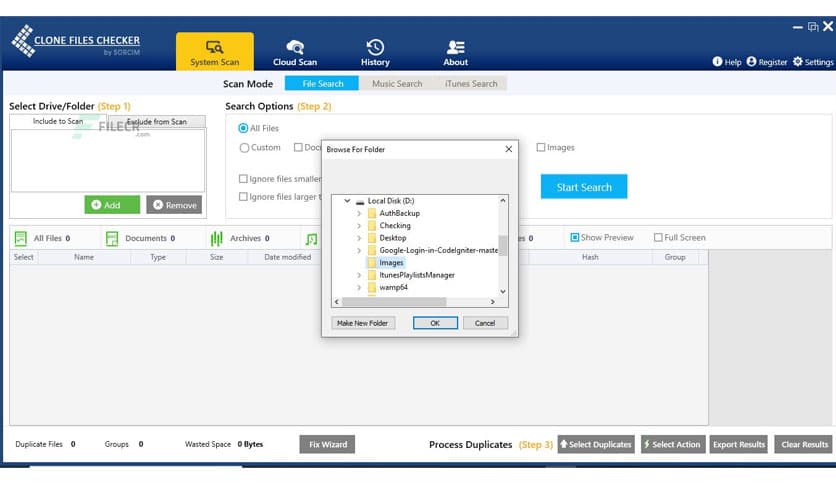Click the System Scan magnifier icon
The height and width of the screenshot is (484, 836).
point(214,47)
